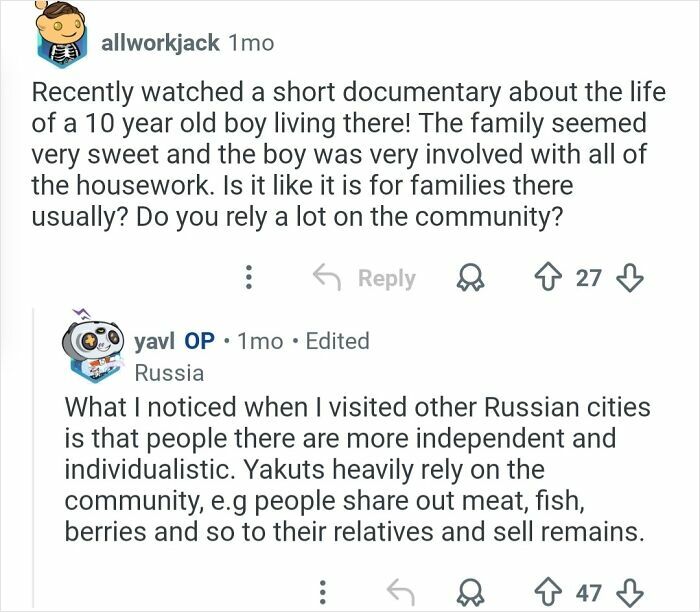Click the OP badge next to yavl

click(199, 340)
